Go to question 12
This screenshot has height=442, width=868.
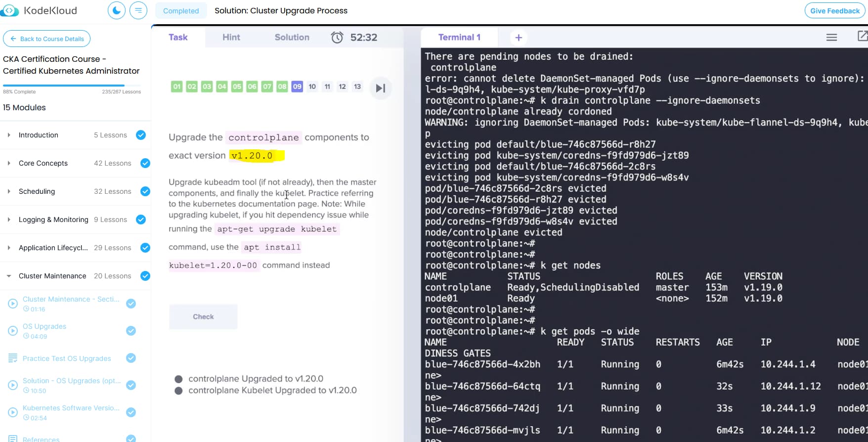point(343,87)
